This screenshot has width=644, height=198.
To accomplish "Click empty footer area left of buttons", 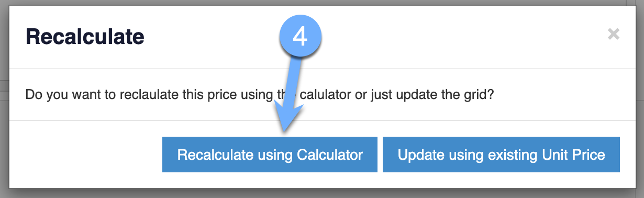I will point(86,155).
